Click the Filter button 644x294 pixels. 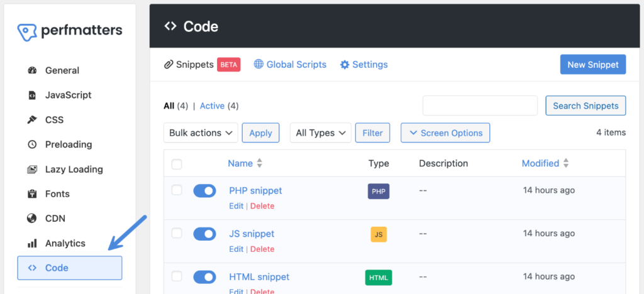tap(372, 133)
